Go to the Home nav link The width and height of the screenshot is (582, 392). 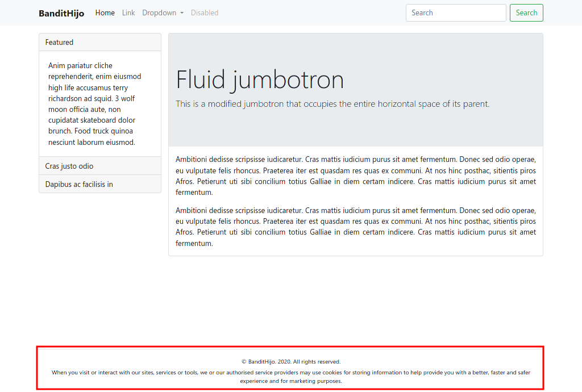pos(105,12)
